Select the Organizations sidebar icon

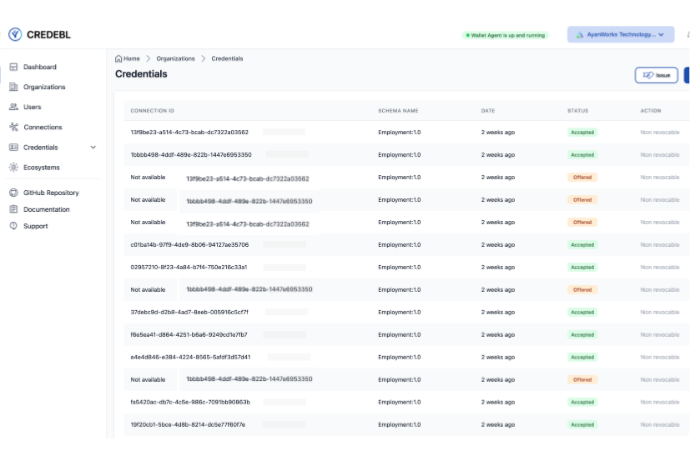[x=14, y=87]
